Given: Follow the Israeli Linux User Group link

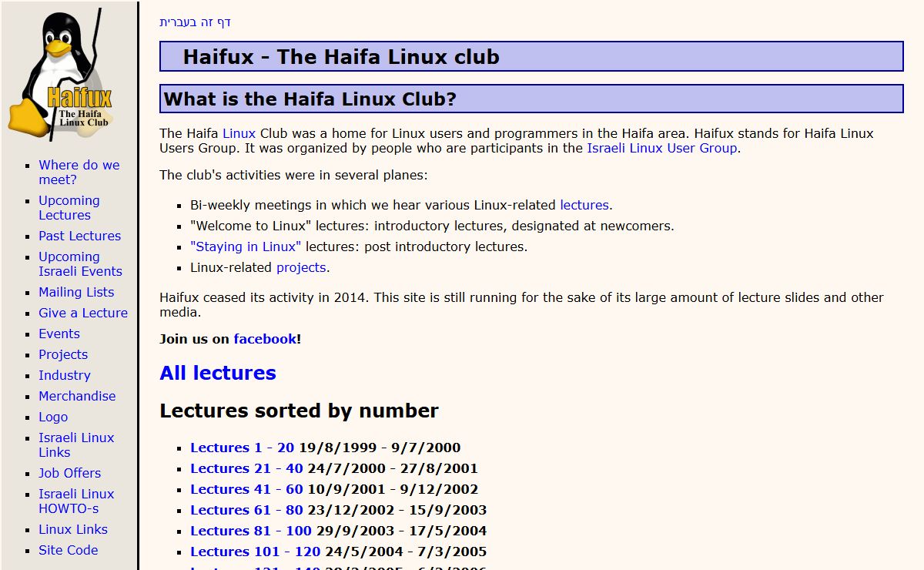Looking at the screenshot, I should (661, 148).
